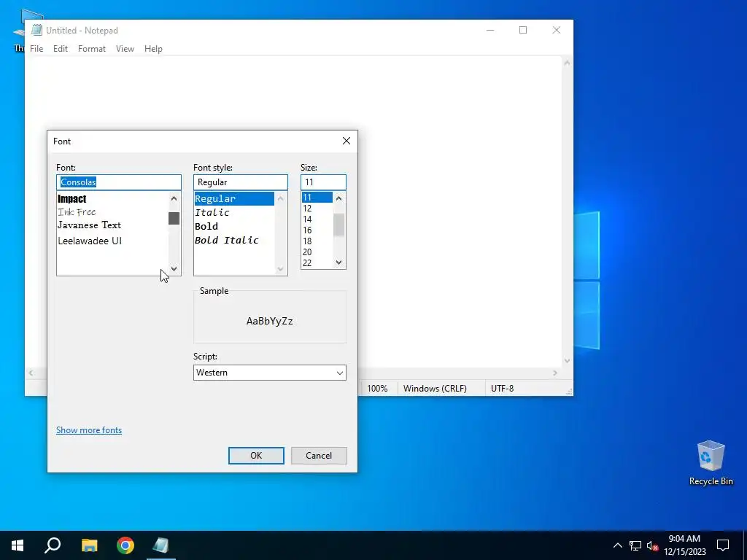The height and width of the screenshot is (560, 747).
Task: Click the Size input field
Action: (323, 182)
